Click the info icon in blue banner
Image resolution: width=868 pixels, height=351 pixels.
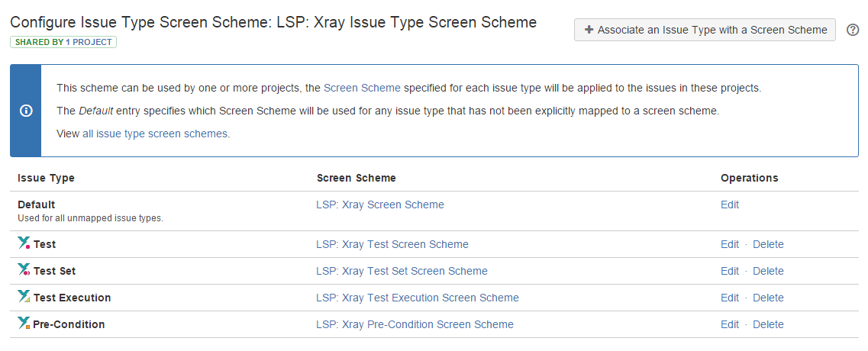25,111
